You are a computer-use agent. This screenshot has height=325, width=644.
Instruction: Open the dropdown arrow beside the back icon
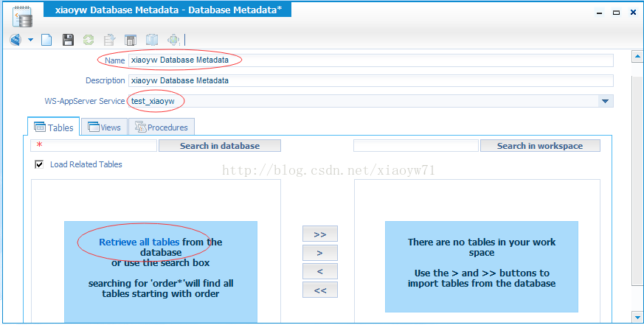(x=30, y=40)
